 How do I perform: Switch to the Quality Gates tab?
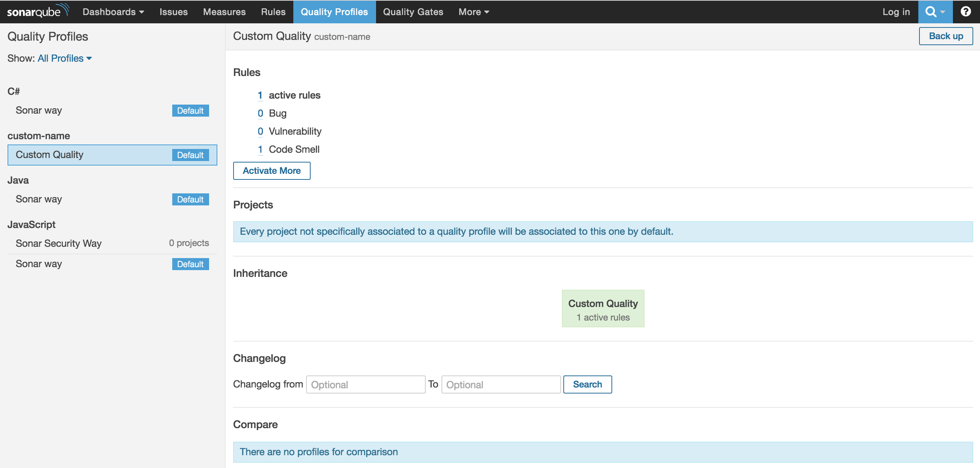pos(413,12)
